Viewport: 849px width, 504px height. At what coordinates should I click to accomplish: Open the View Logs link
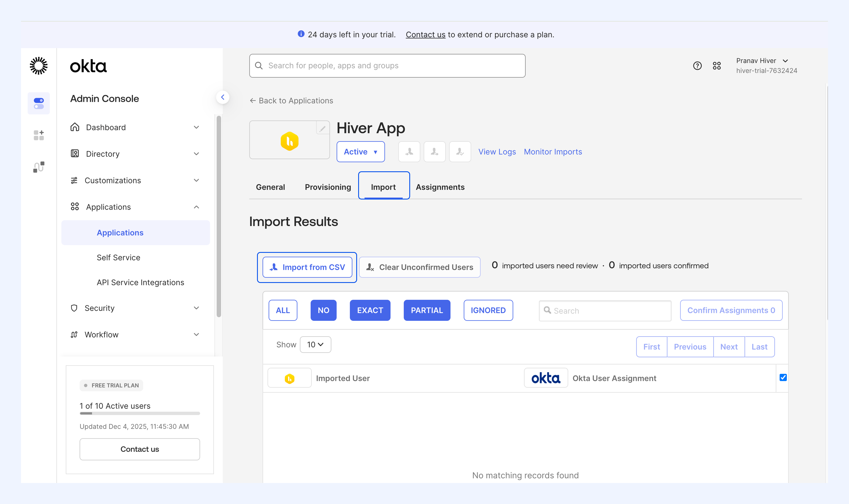click(x=497, y=152)
